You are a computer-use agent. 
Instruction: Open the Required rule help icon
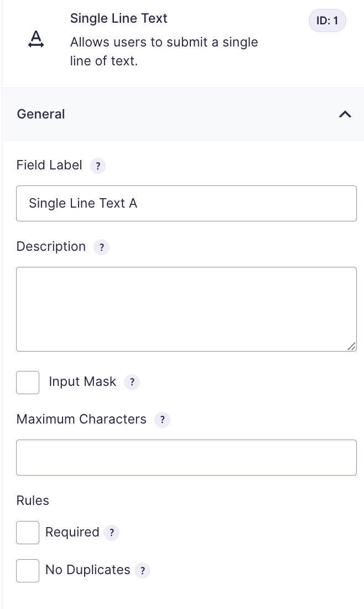click(111, 533)
